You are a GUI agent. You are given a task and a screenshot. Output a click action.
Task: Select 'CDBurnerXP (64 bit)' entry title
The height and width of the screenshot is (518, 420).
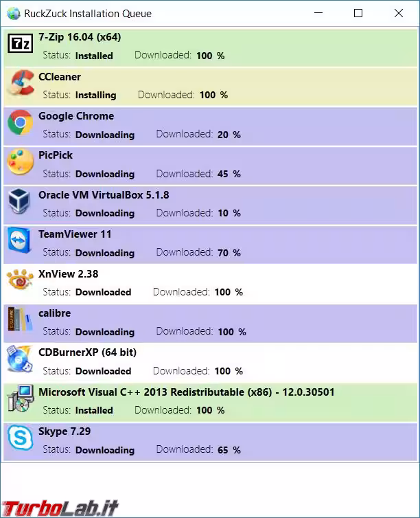(x=87, y=352)
